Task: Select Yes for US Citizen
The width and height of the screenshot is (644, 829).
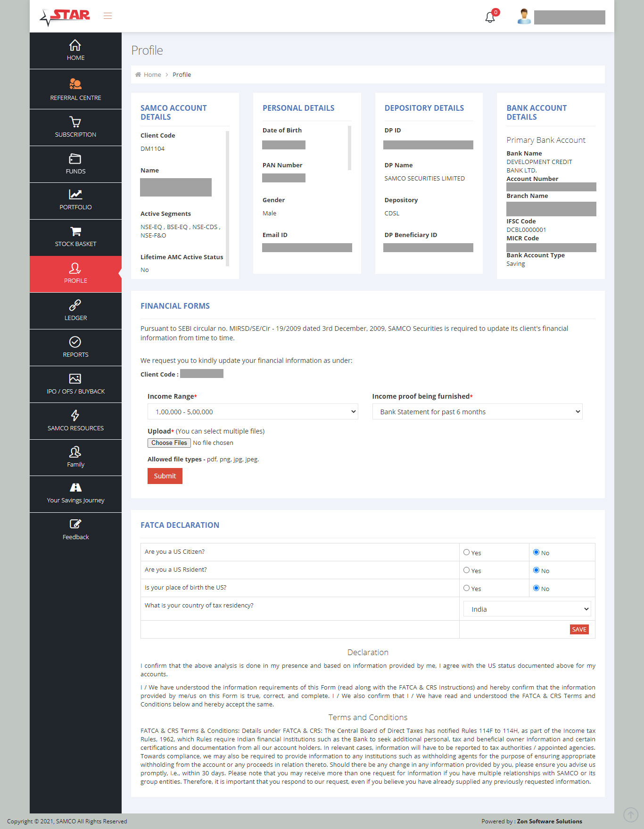Action: [x=466, y=552]
